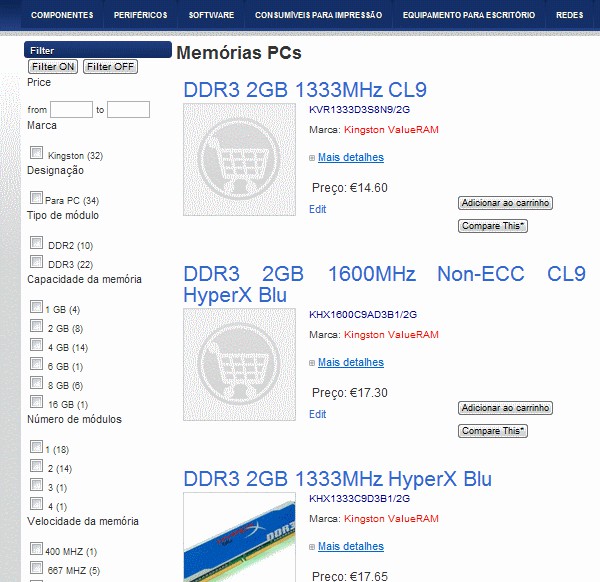
Task: Click the Filter panel header
Action: (98, 50)
